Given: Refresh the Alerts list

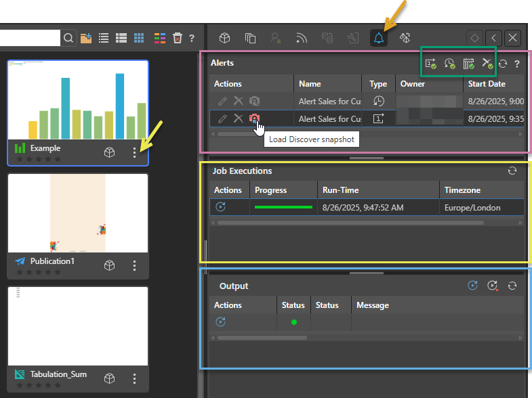Looking at the screenshot, I should (x=503, y=64).
